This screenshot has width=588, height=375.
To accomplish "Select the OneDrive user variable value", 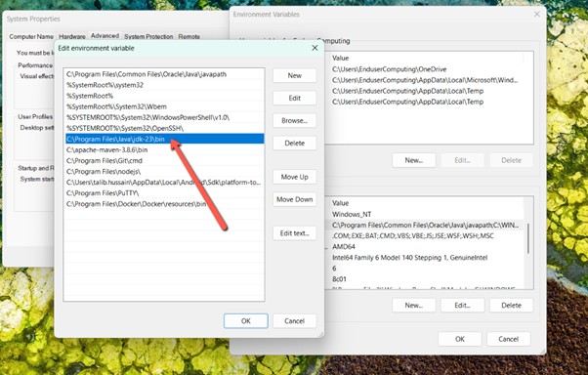I will 390,69.
